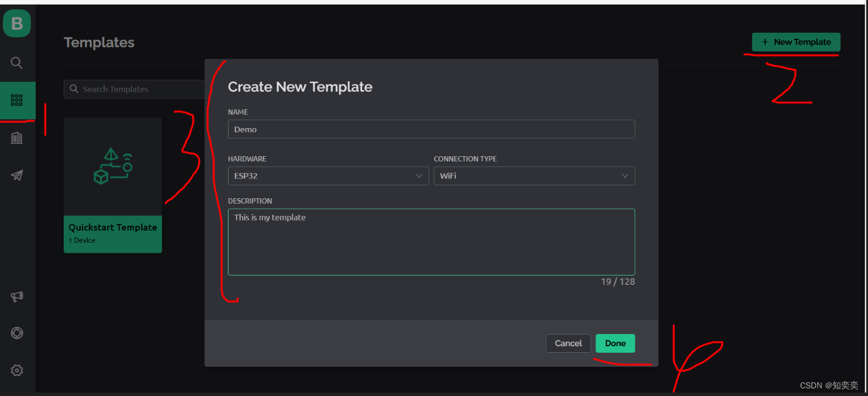Open the Quickstart Template card
The width and height of the screenshot is (868, 396).
[113, 185]
